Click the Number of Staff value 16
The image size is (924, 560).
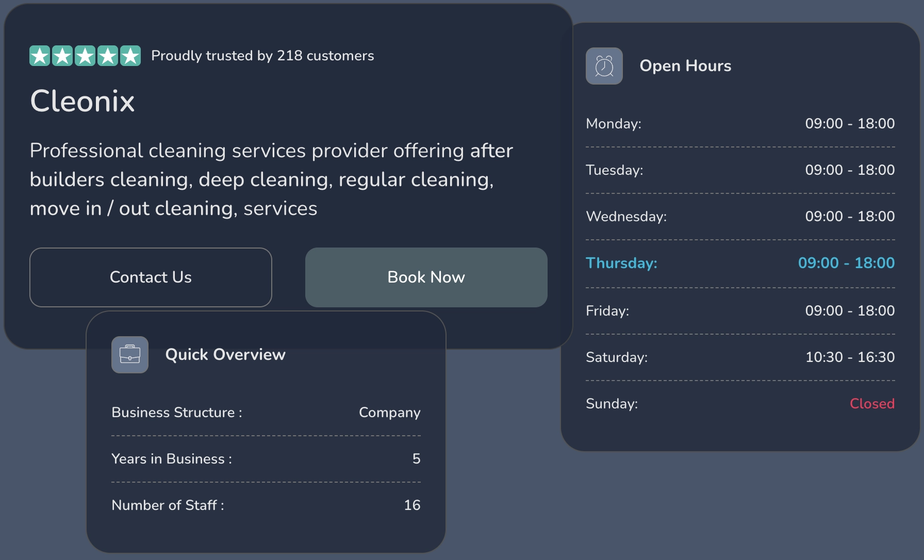click(412, 505)
